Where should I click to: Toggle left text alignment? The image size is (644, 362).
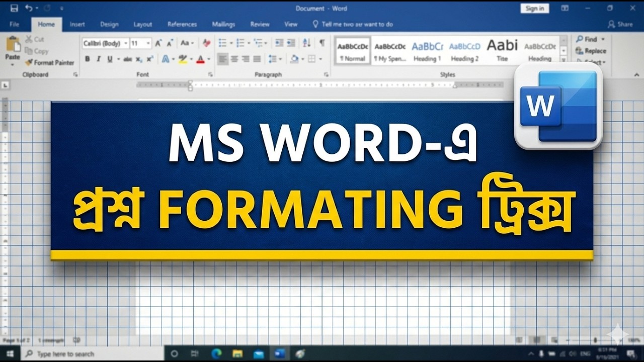click(x=223, y=59)
